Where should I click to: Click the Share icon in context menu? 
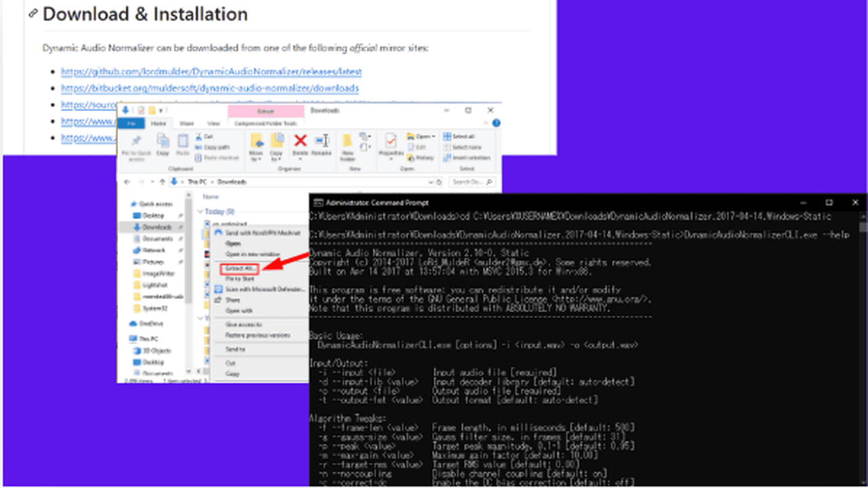point(219,300)
